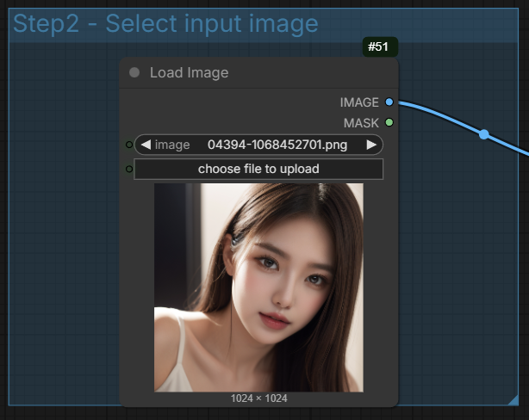Select the 'Step2 - Select input image' group title

165,24
